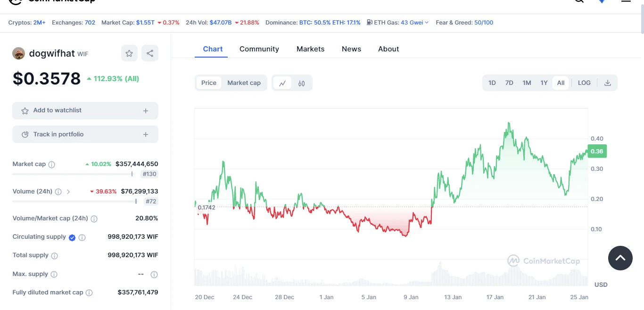The image size is (644, 310).
Task: Click the $76,299,133 volume value
Action: [140, 192]
